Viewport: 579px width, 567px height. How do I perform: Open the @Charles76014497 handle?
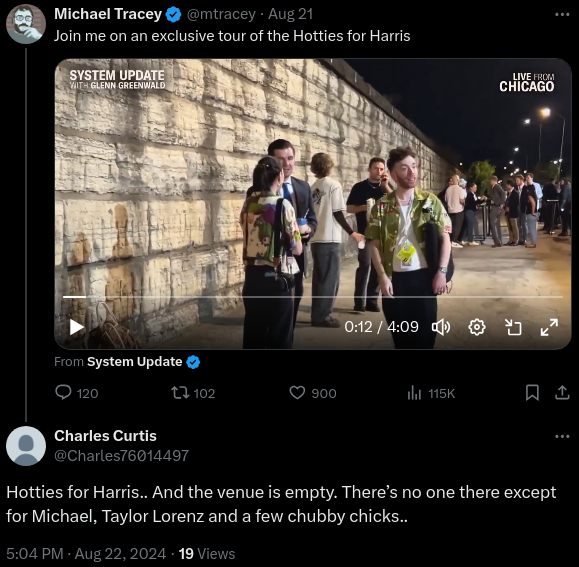pyautogui.click(x=121, y=456)
